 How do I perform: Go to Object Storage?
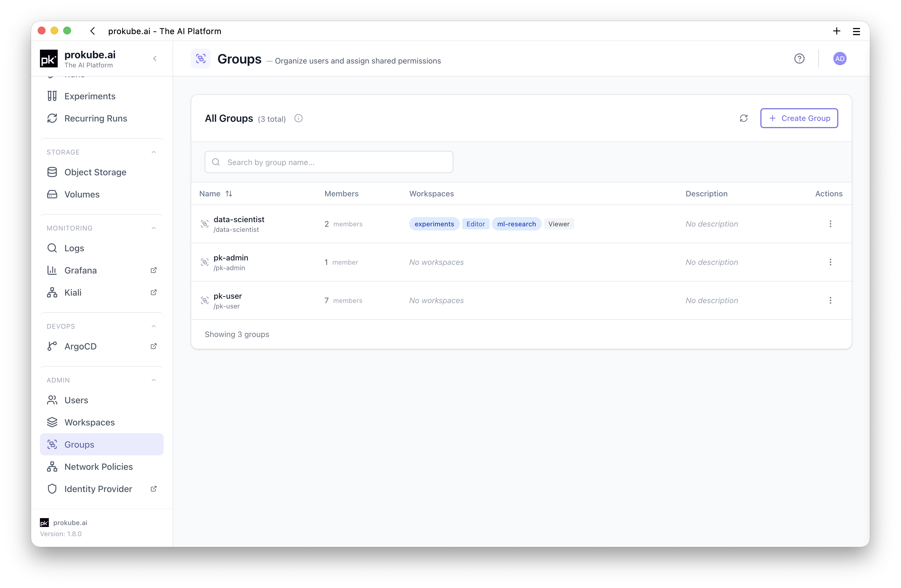pos(102,172)
